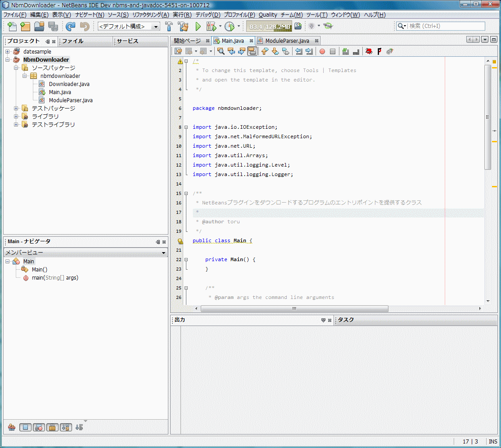Stop macro recording with the grey square
The width and height of the screenshot is (501, 448).
[x=333, y=51]
